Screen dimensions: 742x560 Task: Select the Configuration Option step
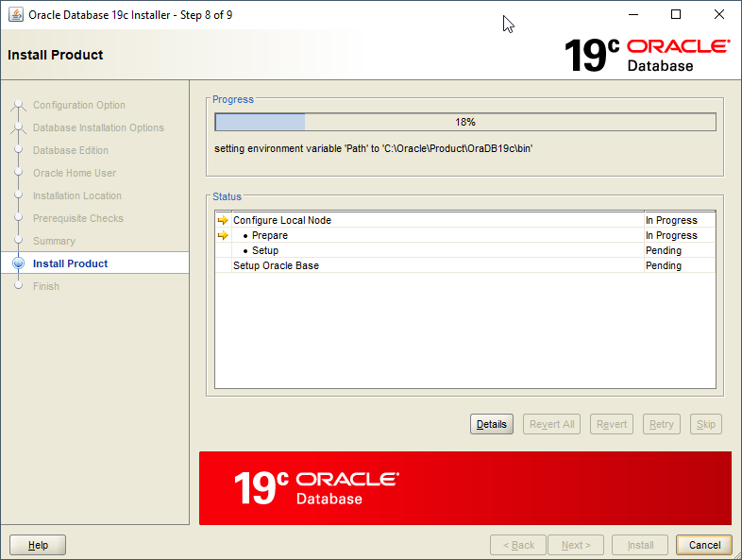[x=79, y=105]
